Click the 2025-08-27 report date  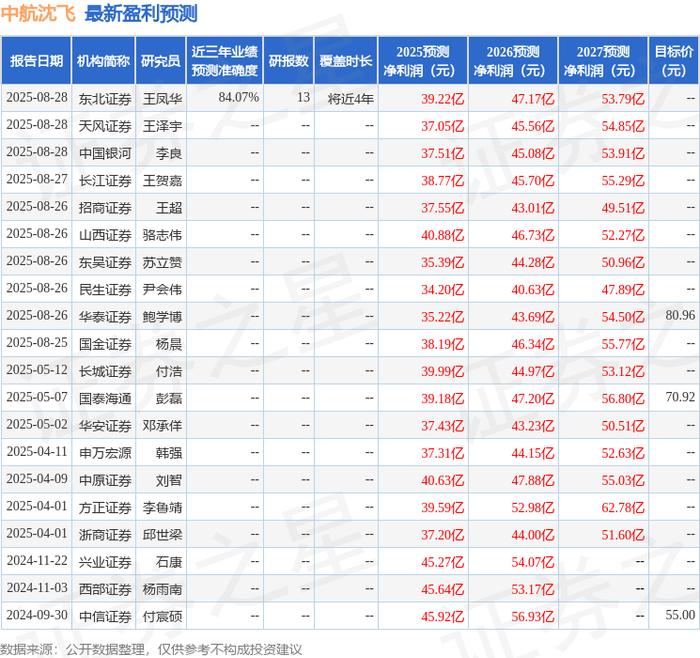point(37,179)
